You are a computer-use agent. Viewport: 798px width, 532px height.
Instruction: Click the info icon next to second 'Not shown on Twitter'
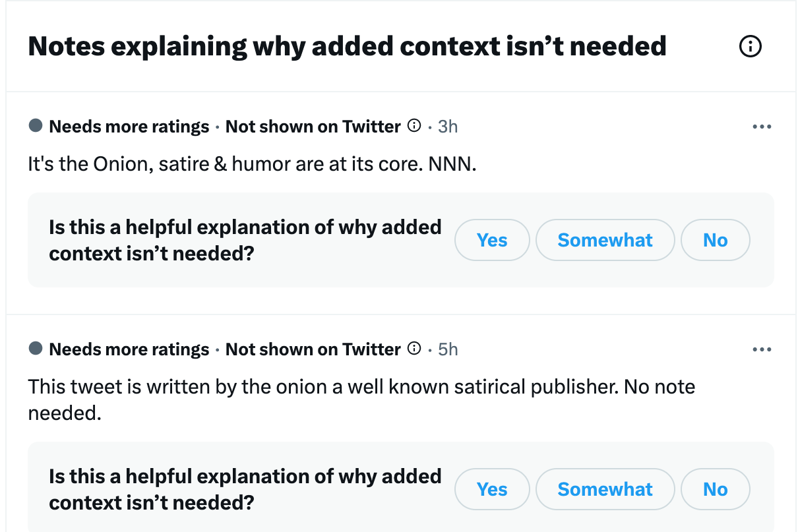[x=413, y=349]
